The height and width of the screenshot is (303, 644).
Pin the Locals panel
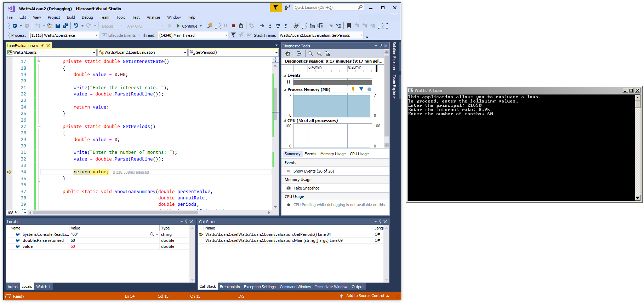point(186,222)
